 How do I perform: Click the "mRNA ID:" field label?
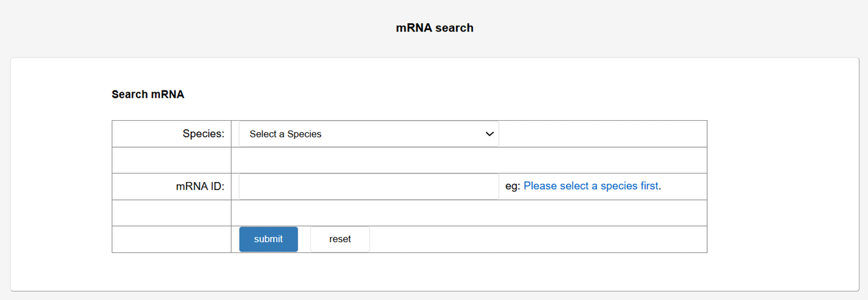[200, 187]
